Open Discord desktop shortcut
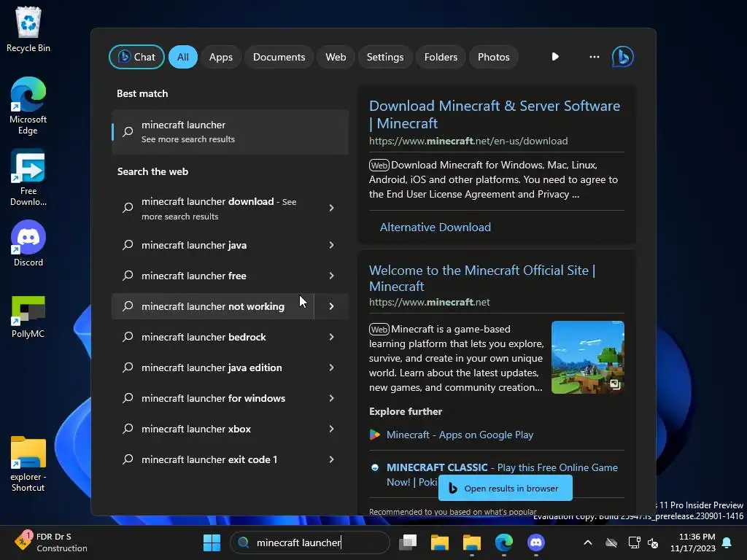This screenshot has height=560, width=747. click(28, 244)
